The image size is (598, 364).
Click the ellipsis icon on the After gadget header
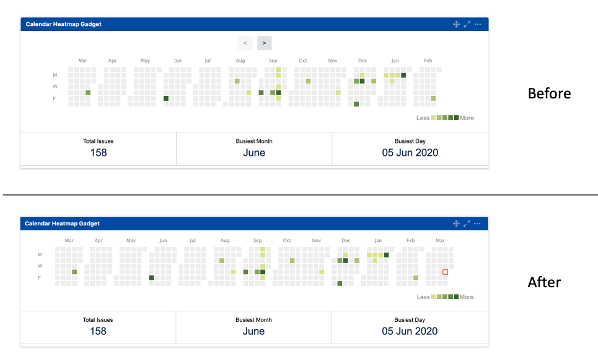(478, 223)
